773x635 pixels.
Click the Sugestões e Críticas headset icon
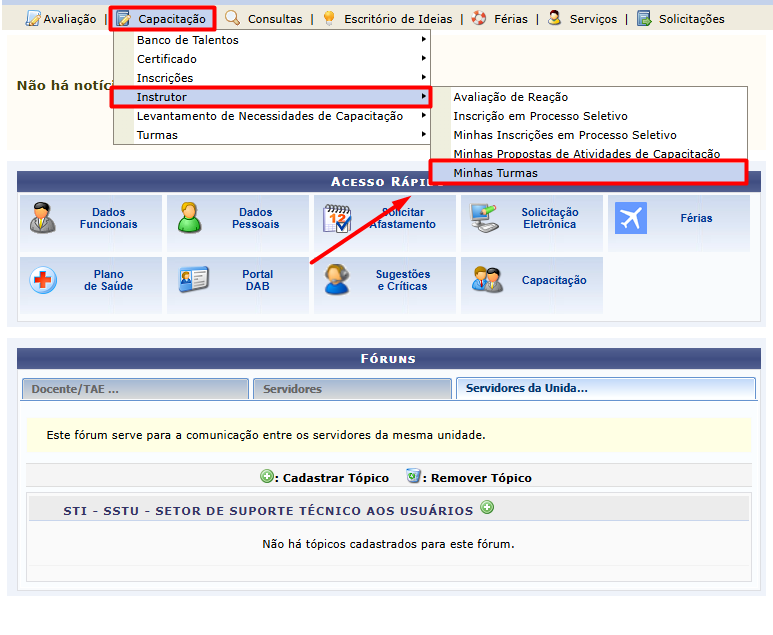click(337, 280)
